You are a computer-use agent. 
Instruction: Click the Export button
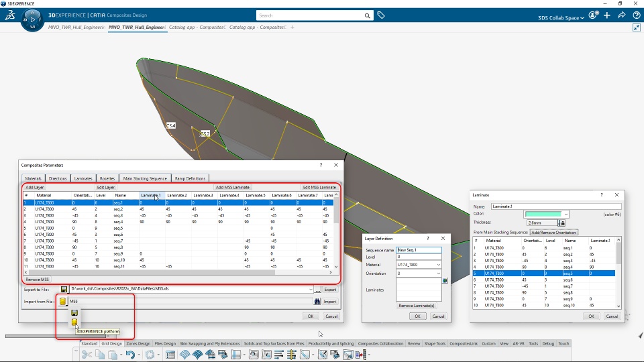click(330, 290)
